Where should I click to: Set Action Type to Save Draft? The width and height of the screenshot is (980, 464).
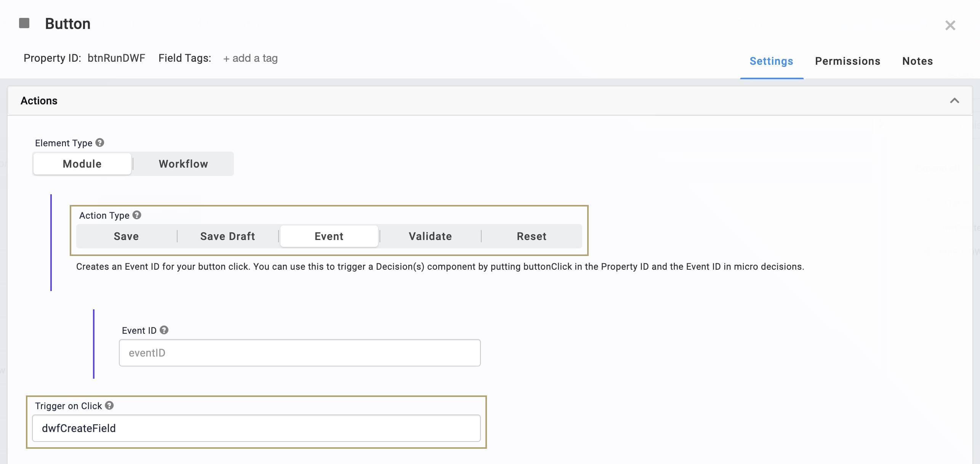coord(228,236)
